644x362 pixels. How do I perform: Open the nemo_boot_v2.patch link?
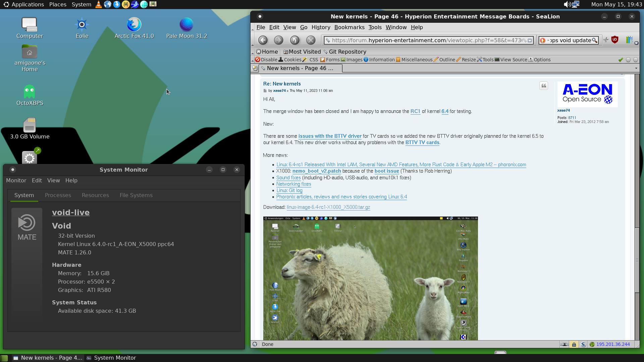(x=317, y=171)
